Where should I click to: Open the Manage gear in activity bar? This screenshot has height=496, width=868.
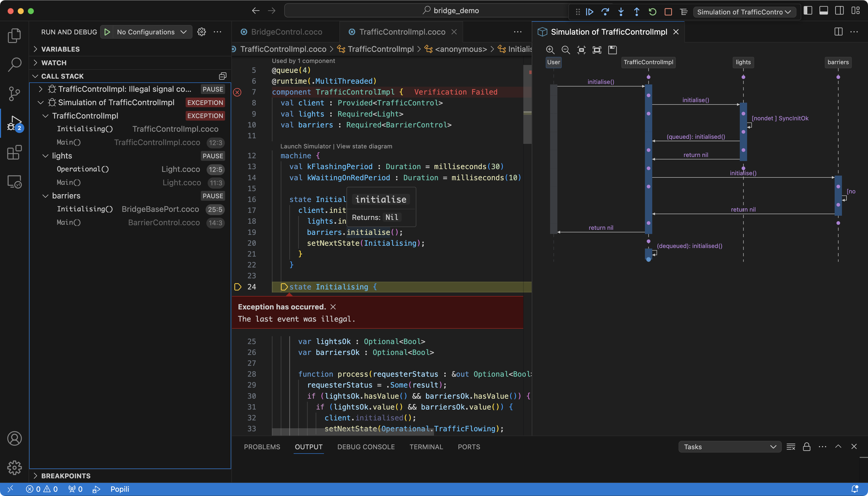click(x=14, y=468)
